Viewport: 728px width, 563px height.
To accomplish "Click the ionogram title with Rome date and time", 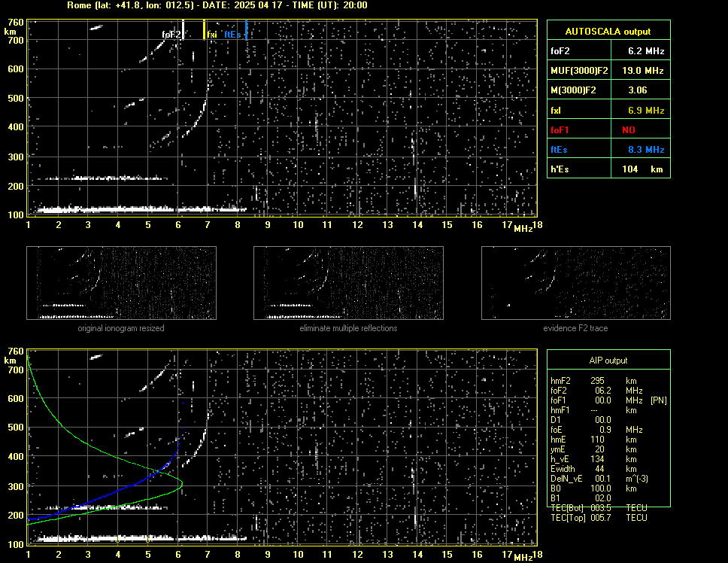I will click(x=217, y=5).
